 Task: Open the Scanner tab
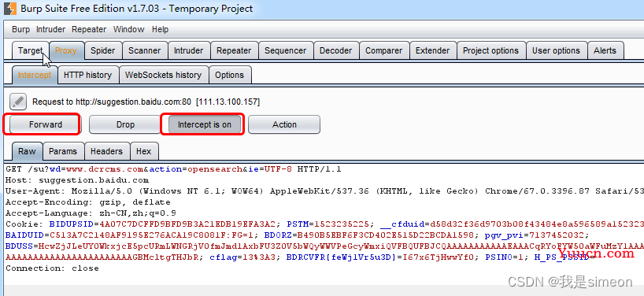[x=144, y=50]
